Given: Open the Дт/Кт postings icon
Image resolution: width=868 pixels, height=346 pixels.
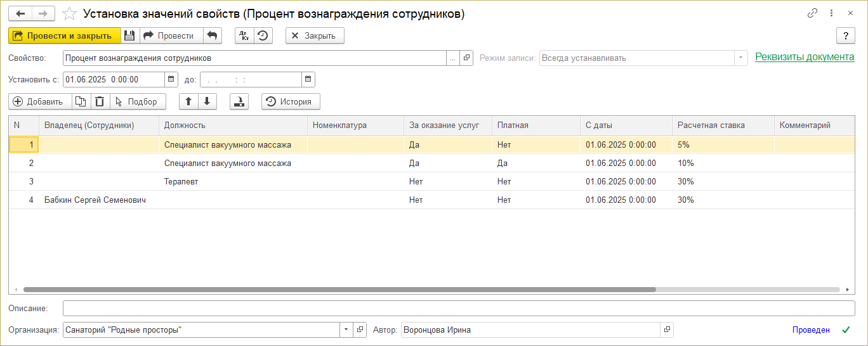Looking at the screenshot, I should pos(244,36).
